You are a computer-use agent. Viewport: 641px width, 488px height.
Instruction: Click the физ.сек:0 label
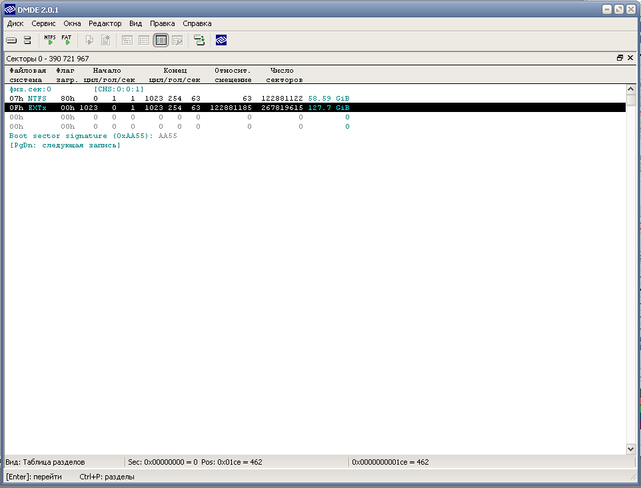[30, 89]
